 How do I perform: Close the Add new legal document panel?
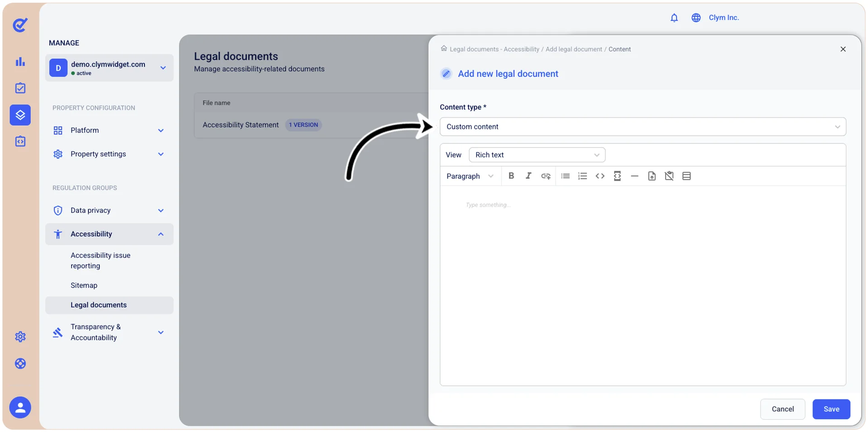point(843,49)
